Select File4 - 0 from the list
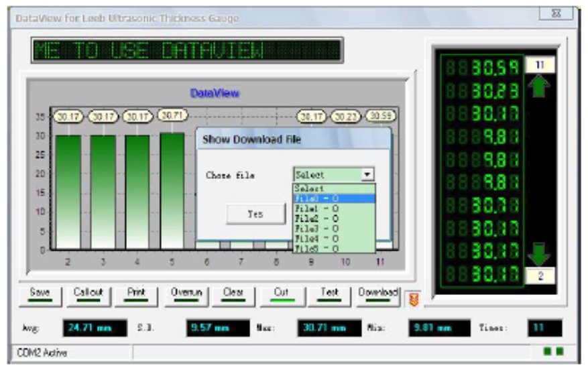 click(334, 239)
